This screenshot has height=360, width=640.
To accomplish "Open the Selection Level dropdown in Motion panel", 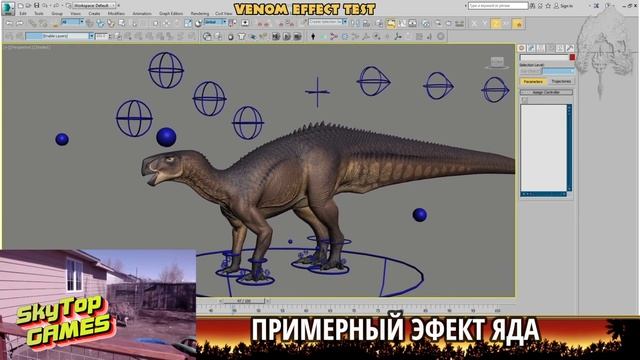I will [x=558, y=71].
